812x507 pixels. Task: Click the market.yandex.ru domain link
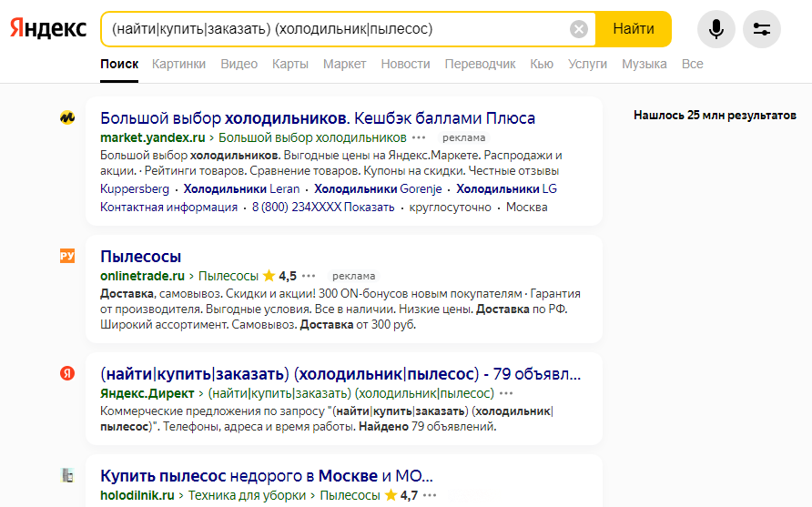[153, 137]
